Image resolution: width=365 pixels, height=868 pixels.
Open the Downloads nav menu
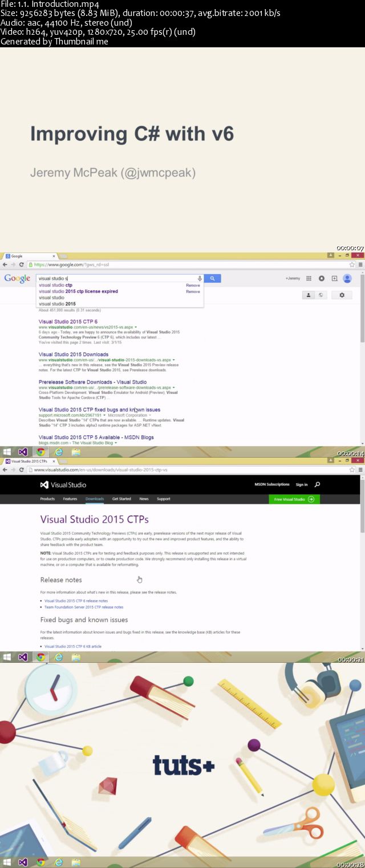point(95,499)
